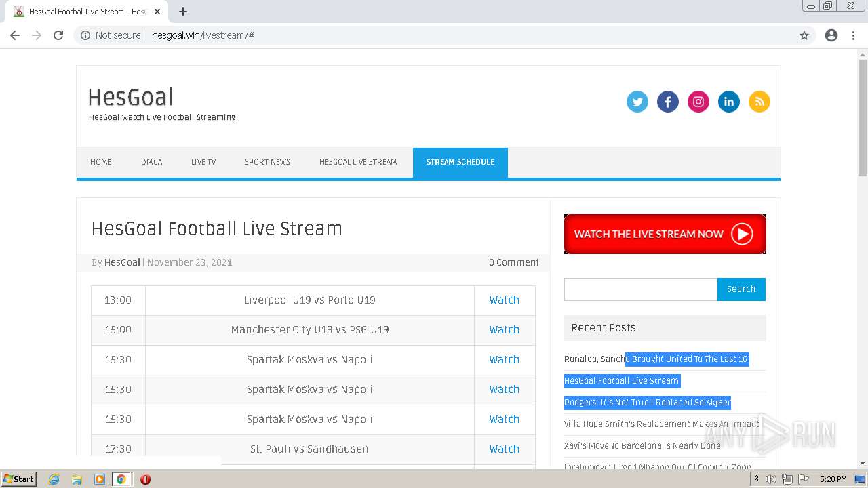
Task: Open File Explorer from taskbar
Action: point(77,479)
